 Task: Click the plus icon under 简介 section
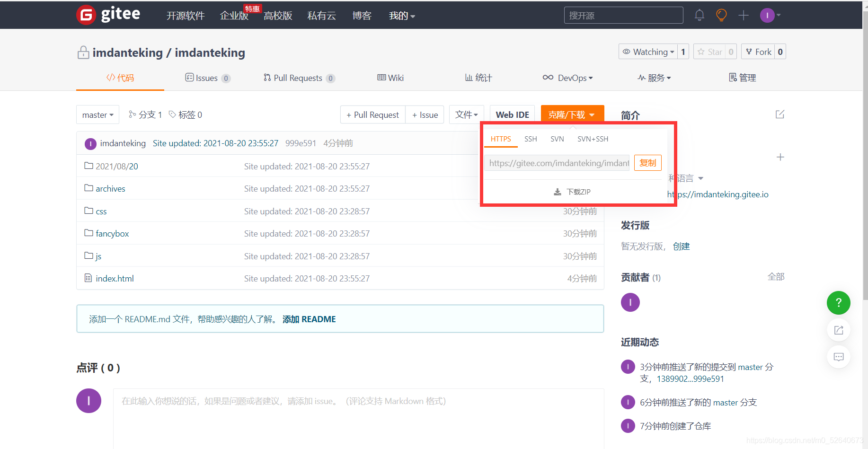pos(780,157)
